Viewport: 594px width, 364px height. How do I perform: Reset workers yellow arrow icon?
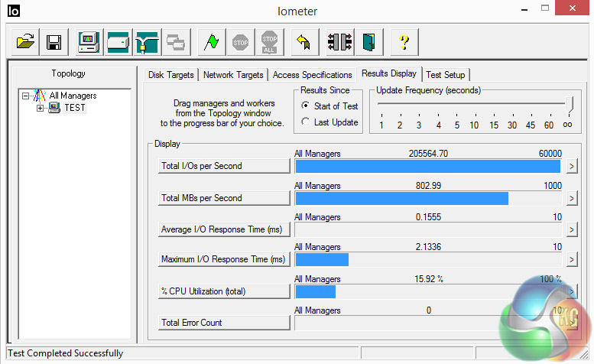click(x=304, y=42)
